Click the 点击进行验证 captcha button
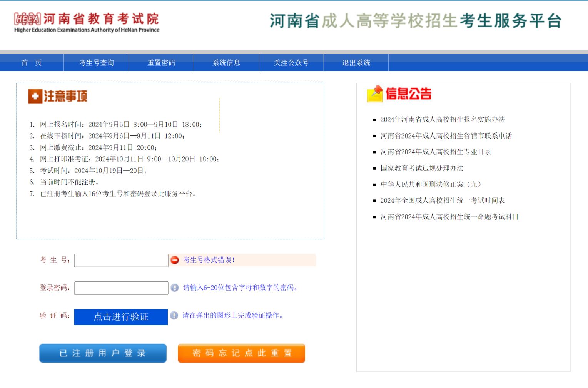 point(121,317)
